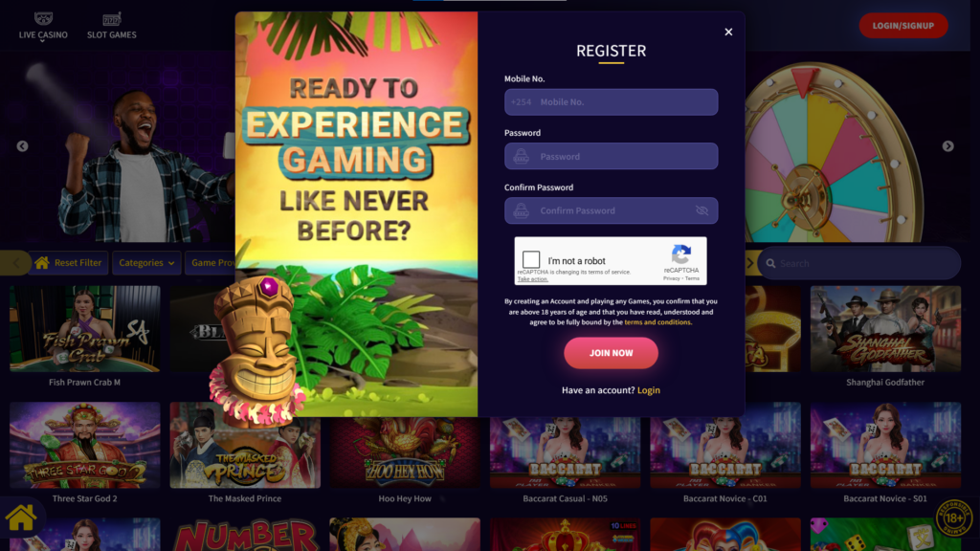Click the search magnifier icon
The image size is (980, 551).
[770, 264]
